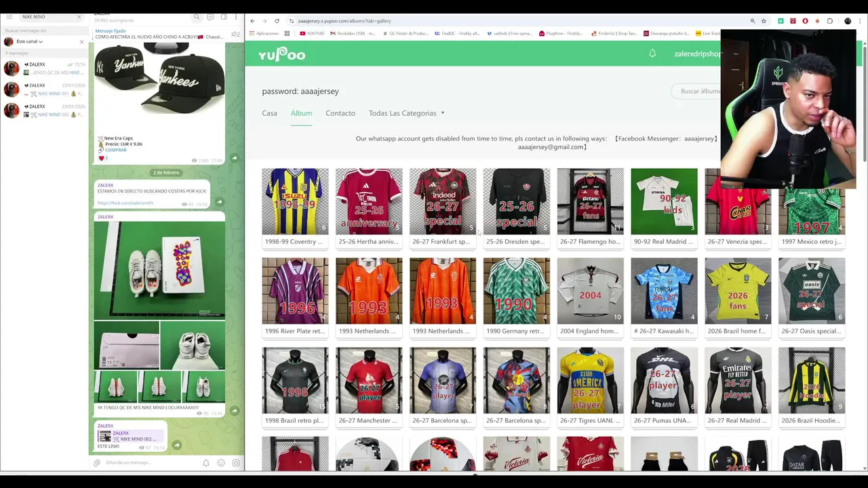Image resolution: width=868 pixels, height=488 pixels.
Task: Select the Album tab
Action: [301, 113]
